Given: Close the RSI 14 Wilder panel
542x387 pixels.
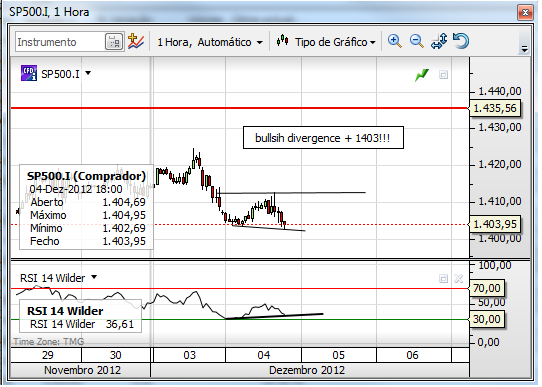Looking at the screenshot, I should click(458, 279).
